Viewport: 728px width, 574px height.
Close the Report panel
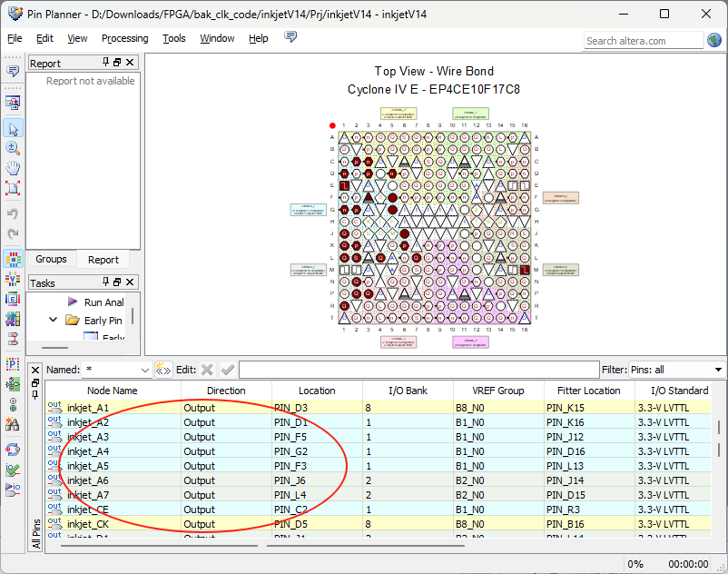(x=130, y=63)
